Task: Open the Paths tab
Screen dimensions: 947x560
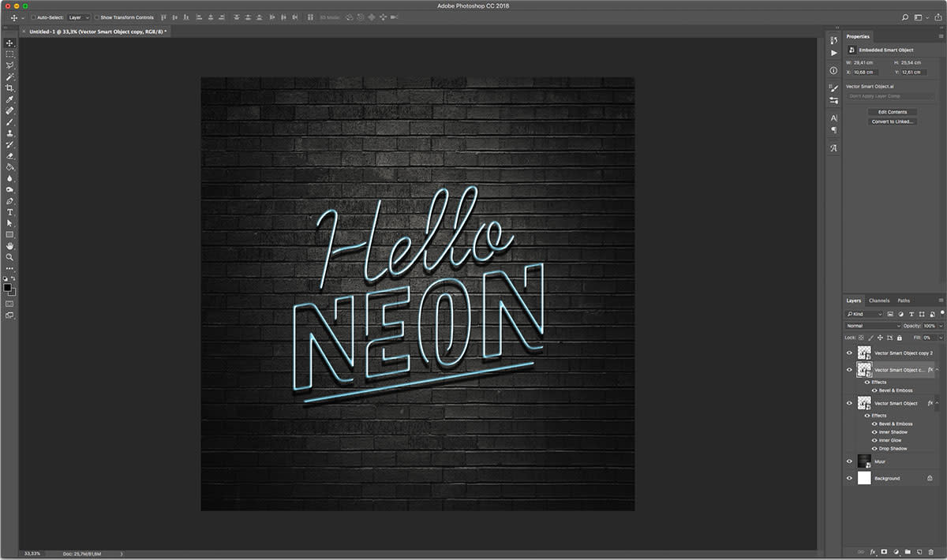Action: coord(904,301)
